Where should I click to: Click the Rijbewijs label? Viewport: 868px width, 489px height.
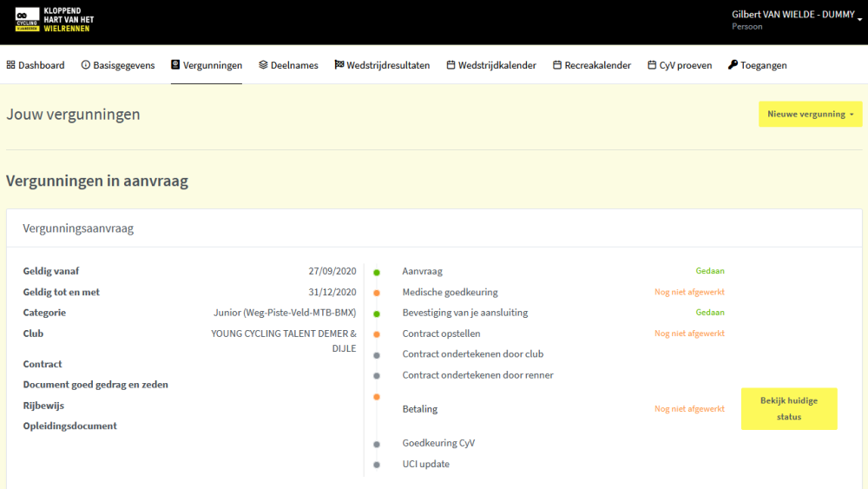coord(43,406)
